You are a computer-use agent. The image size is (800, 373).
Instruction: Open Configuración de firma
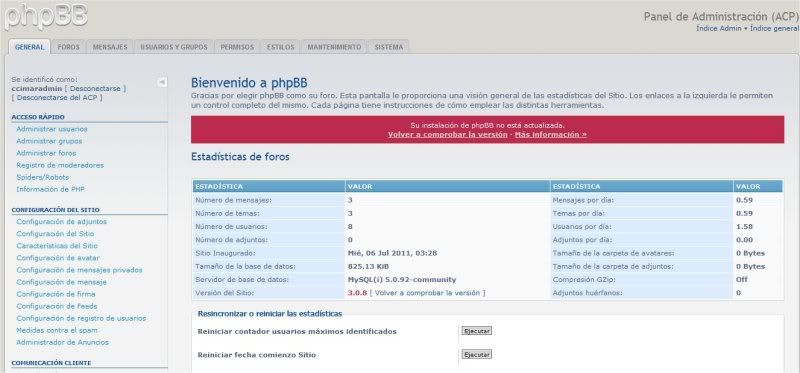[x=56, y=294]
